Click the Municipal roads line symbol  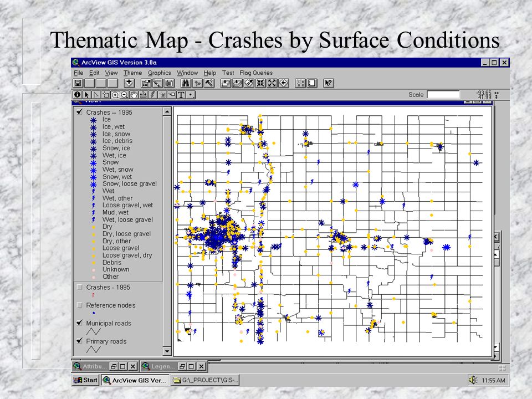[x=93, y=331]
